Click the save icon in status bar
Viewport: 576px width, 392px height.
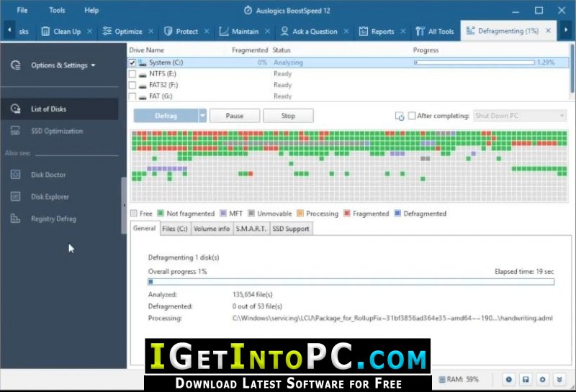(526, 379)
